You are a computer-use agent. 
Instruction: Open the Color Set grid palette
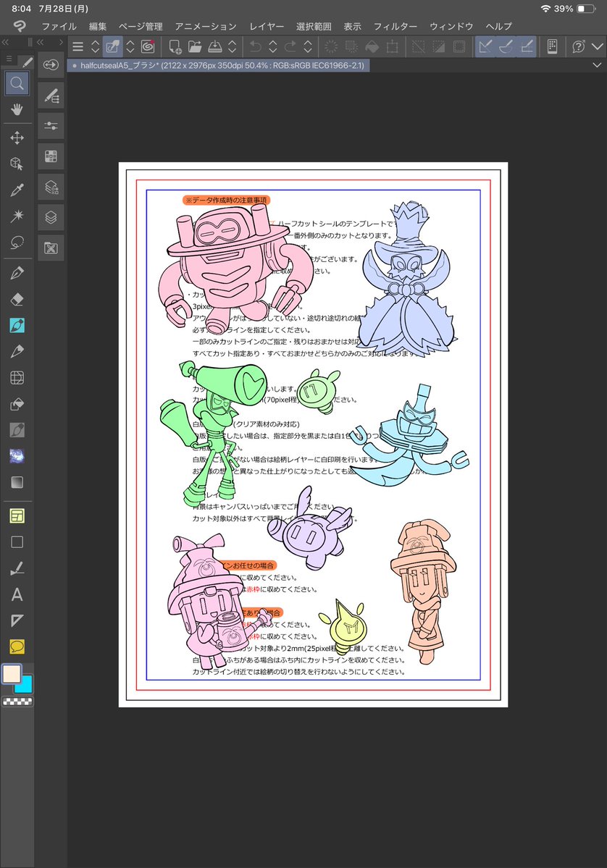click(51, 156)
